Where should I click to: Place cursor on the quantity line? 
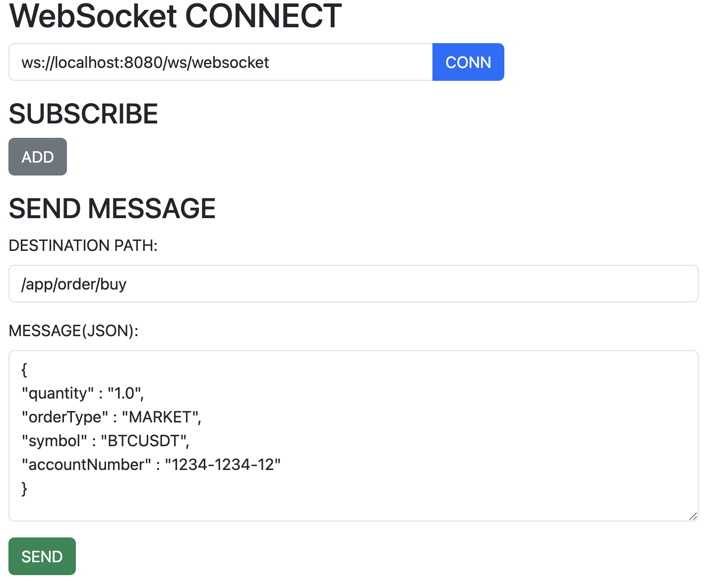pyautogui.click(x=81, y=393)
